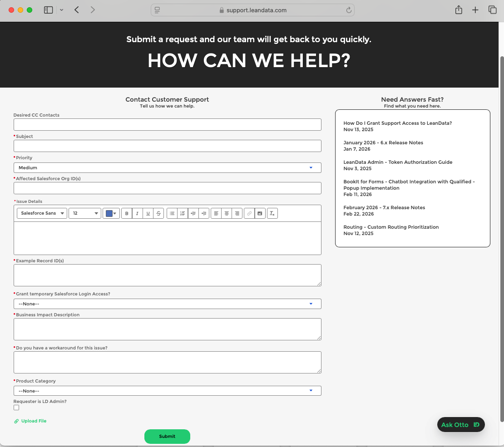Open Grant temporary Salesforce Login Access dropdown
Image resolution: width=504 pixels, height=447 pixels.
(167, 304)
